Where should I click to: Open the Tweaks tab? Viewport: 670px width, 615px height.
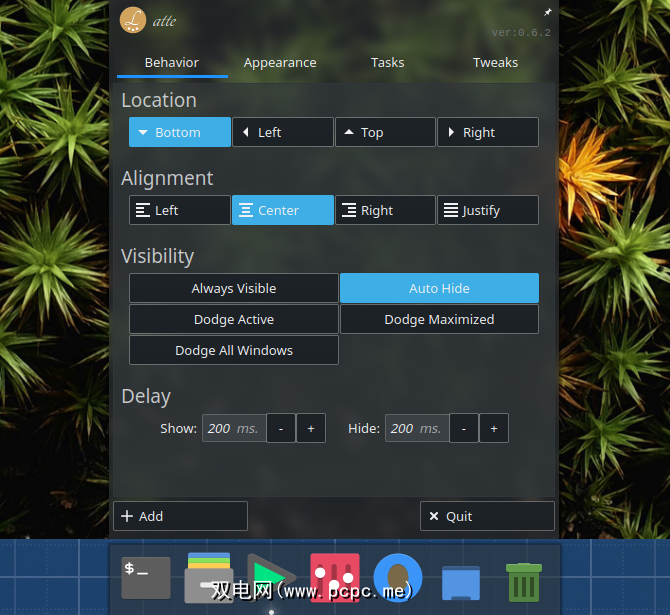495,63
